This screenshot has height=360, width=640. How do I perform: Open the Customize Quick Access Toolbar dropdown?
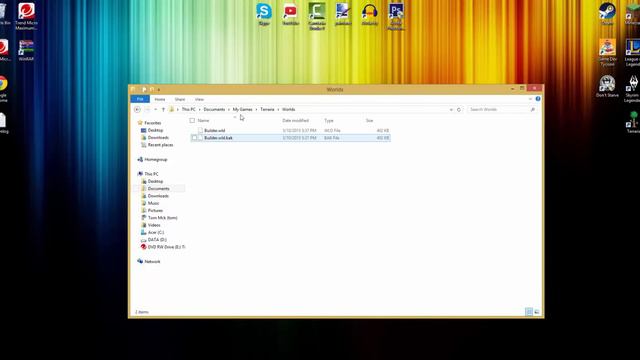coord(159,89)
